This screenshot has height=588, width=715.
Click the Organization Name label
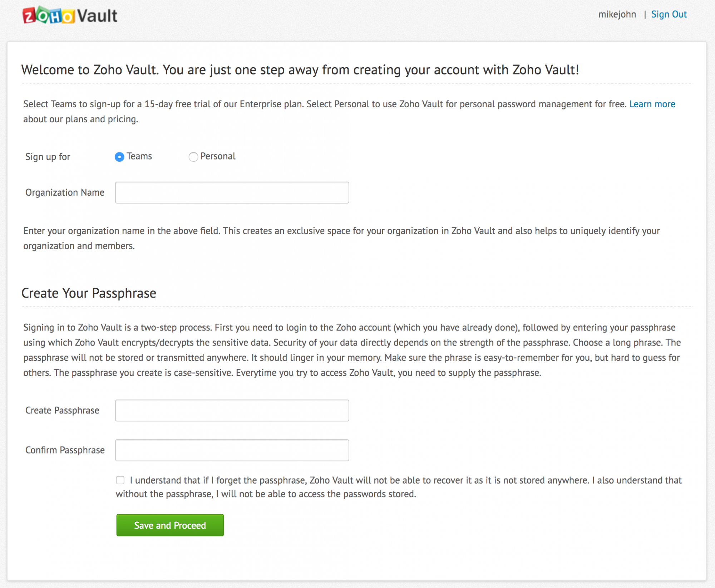pyautogui.click(x=65, y=192)
